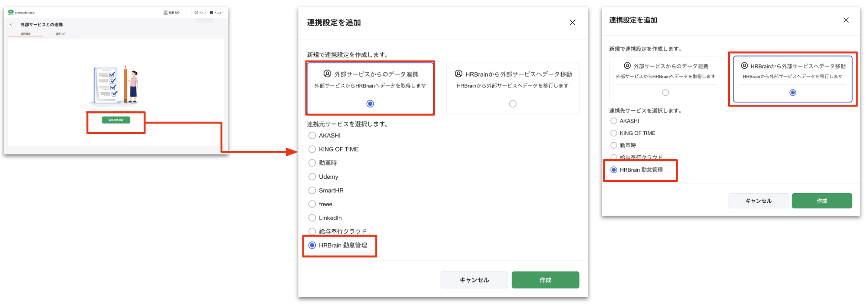Close the dialog showing 連携先サービスを選択します
The image size is (868, 308).
846,20
